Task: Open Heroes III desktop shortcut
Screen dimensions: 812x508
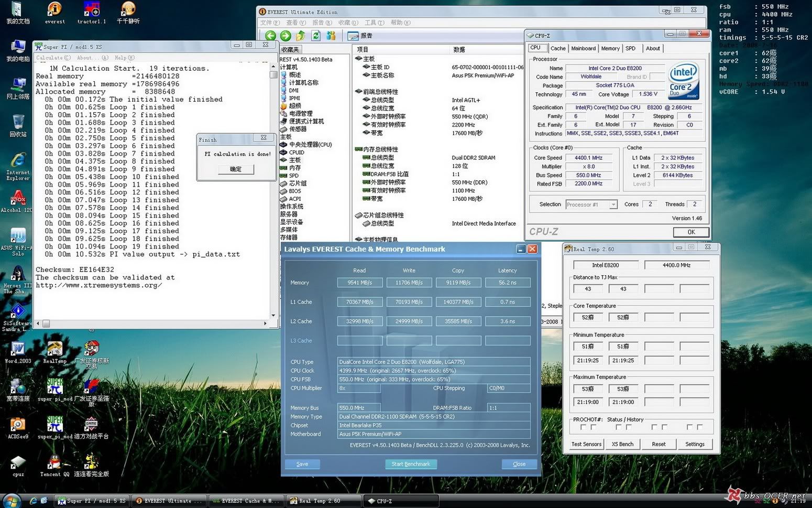Action: (17, 280)
